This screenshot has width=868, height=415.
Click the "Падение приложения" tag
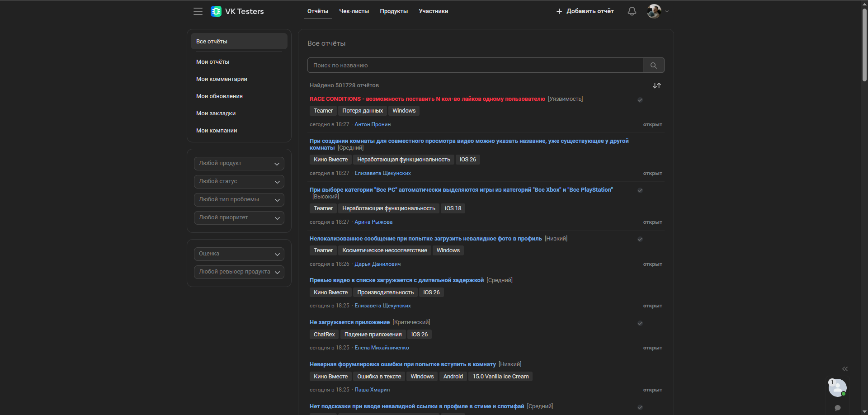point(373,335)
